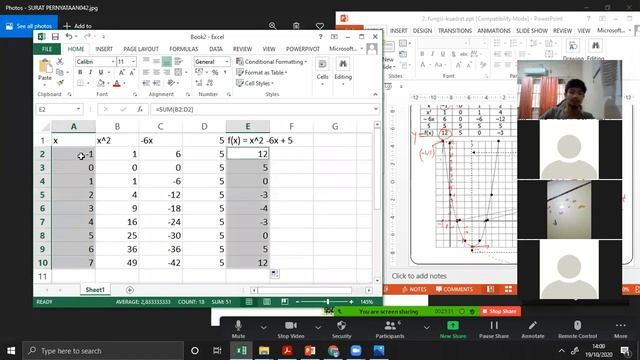This screenshot has width=640, height=360.
Task: Click the Stop Share button in Zoom
Action: 500,311
